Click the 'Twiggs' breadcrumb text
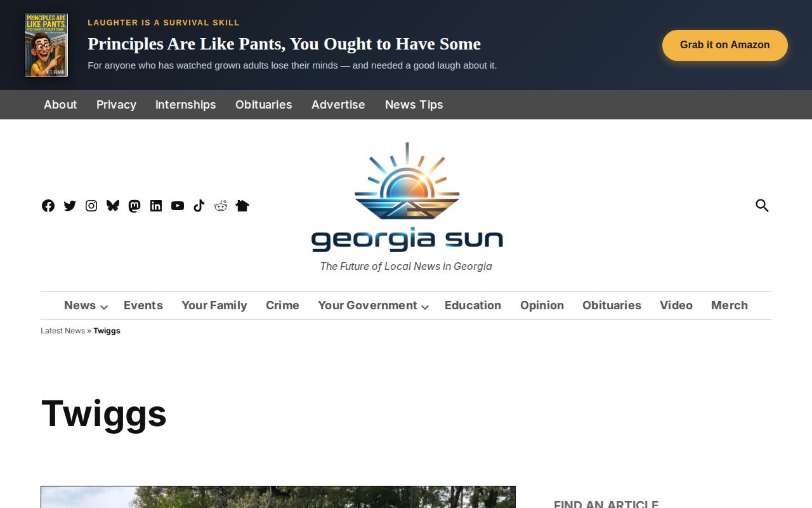The image size is (812, 508). point(107,331)
